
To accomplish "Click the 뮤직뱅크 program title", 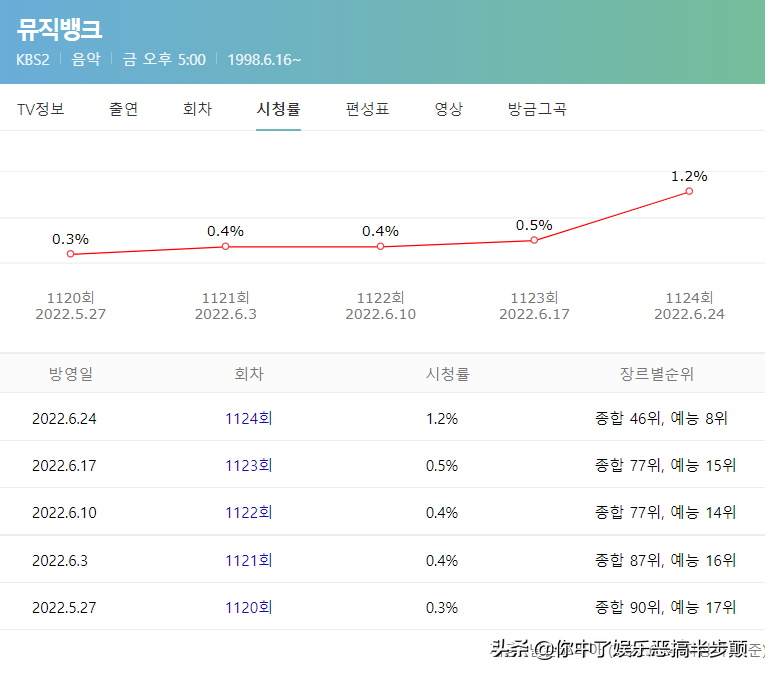I will (x=60, y=29).
